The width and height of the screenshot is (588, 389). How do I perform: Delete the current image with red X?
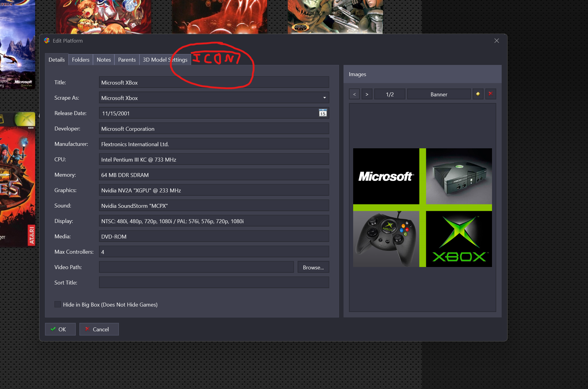pos(491,94)
